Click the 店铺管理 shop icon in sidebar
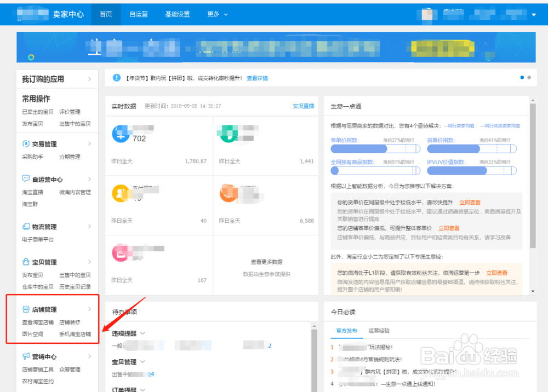Viewport: 548px width, 392px height. (x=25, y=309)
